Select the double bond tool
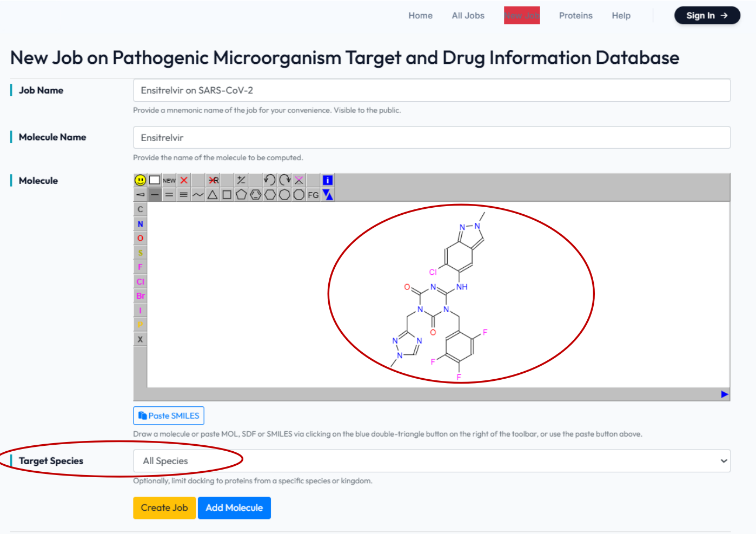This screenshot has height=534, width=756. [x=169, y=194]
